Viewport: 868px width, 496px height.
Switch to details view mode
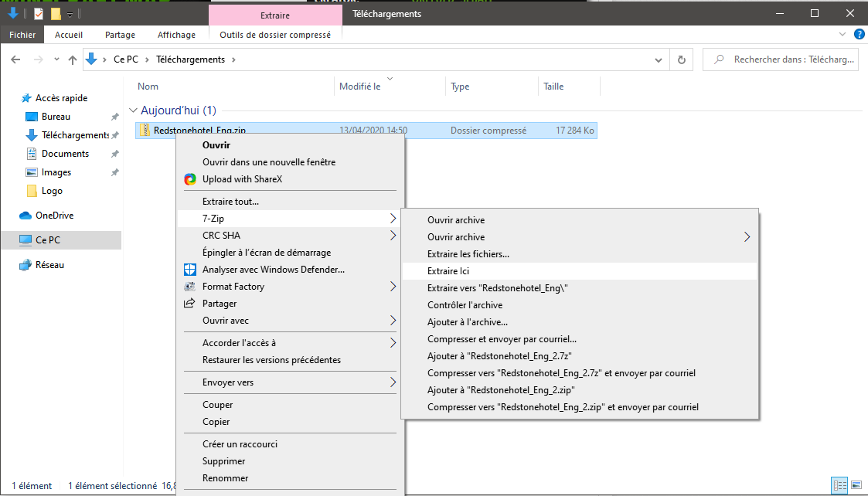(x=839, y=486)
